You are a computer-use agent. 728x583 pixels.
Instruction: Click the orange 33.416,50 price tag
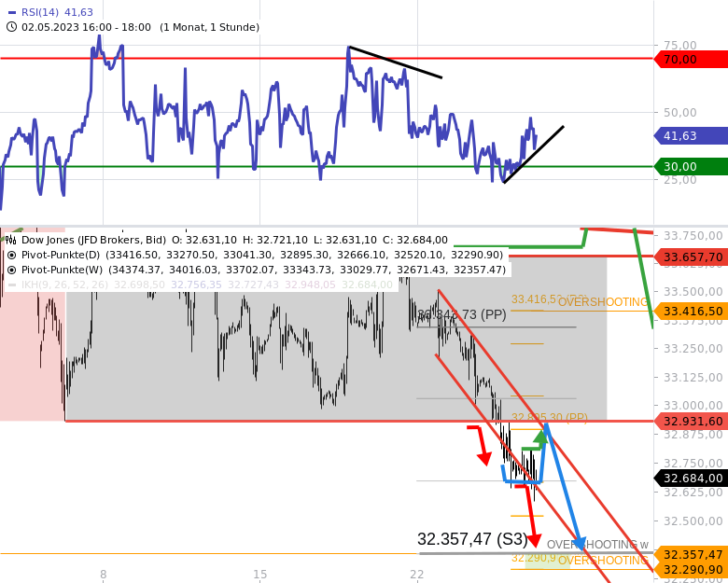pos(691,311)
